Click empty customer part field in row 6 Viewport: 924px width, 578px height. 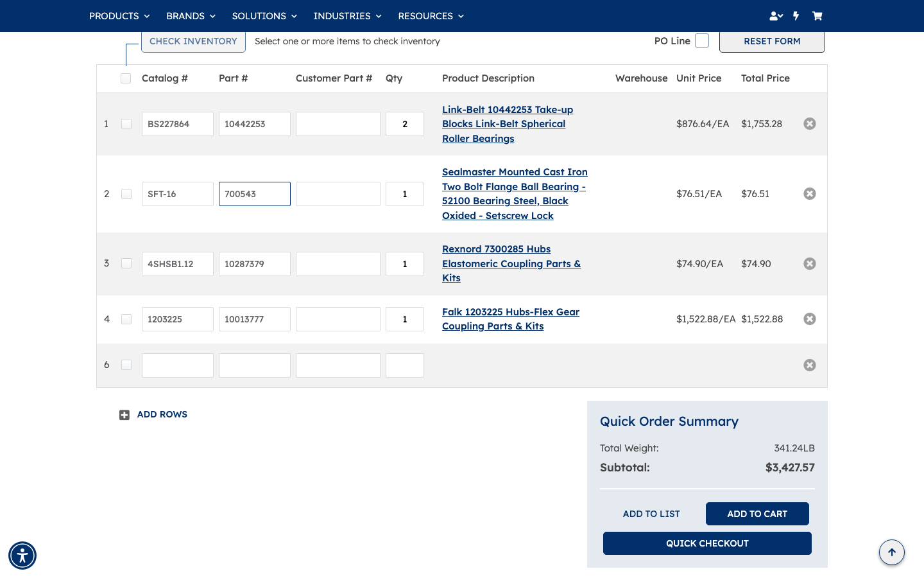click(338, 365)
